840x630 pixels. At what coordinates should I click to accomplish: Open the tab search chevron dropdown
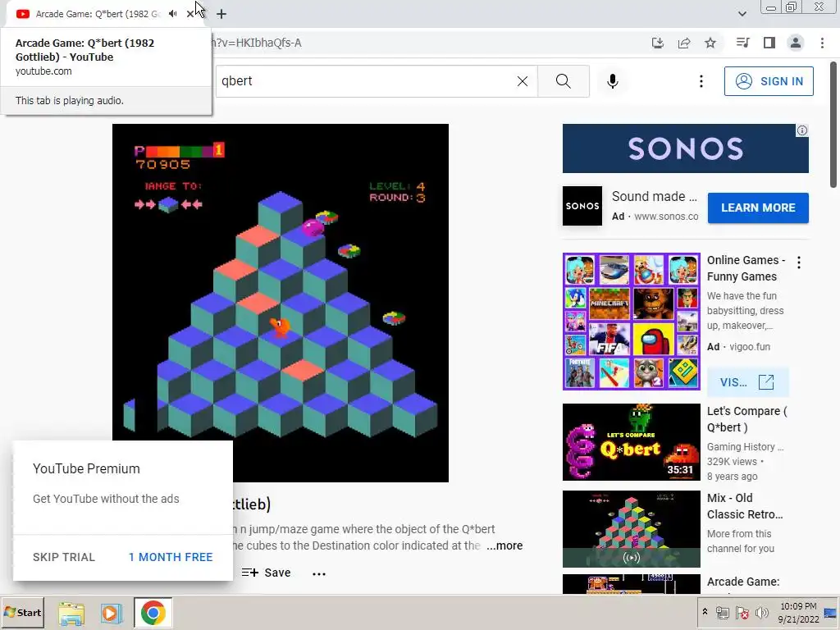pyautogui.click(x=742, y=14)
